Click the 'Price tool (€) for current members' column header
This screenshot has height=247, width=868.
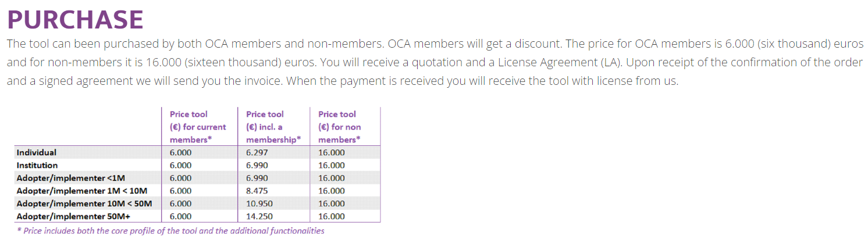(198, 127)
